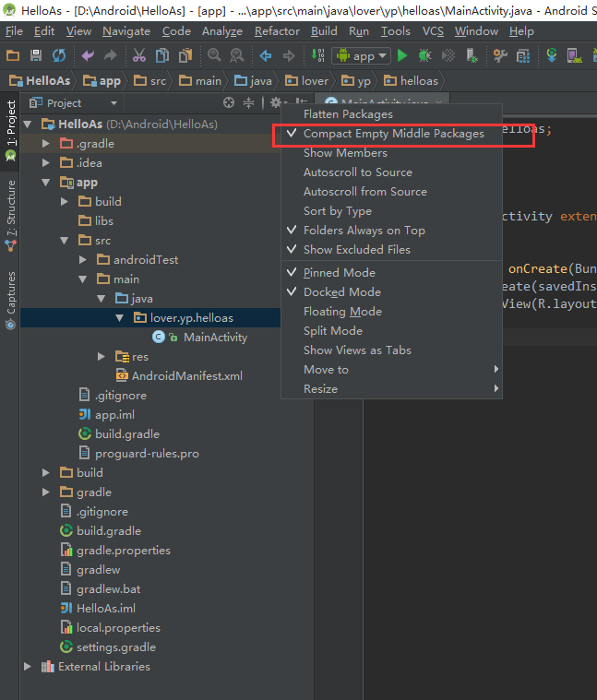This screenshot has height=700, width=597.
Task: Click the Run with Coverage icon
Action: coord(448,56)
